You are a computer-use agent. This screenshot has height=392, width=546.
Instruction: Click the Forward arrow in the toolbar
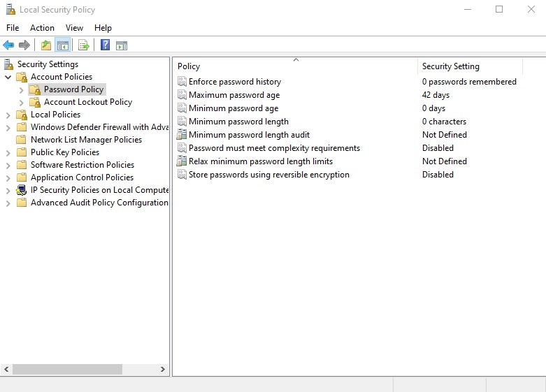click(x=24, y=45)
